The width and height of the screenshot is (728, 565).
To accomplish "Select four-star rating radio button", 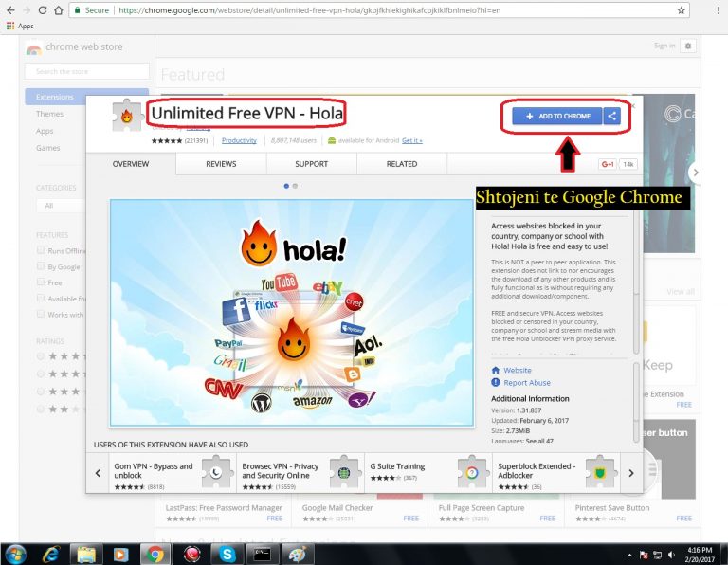I will point(41,374).
